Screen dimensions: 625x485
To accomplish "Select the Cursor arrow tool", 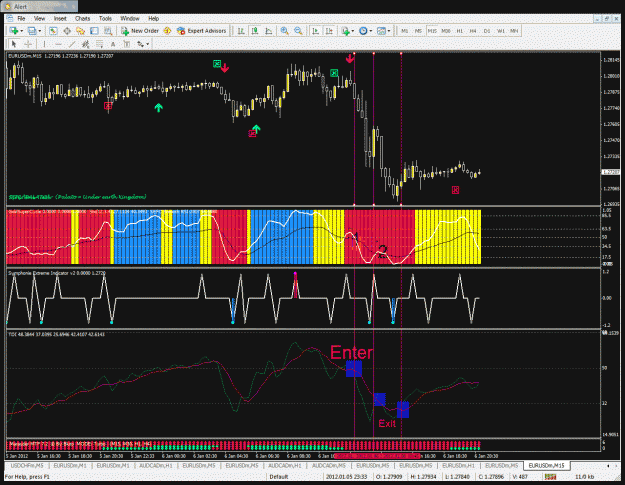I will (14, 44).
